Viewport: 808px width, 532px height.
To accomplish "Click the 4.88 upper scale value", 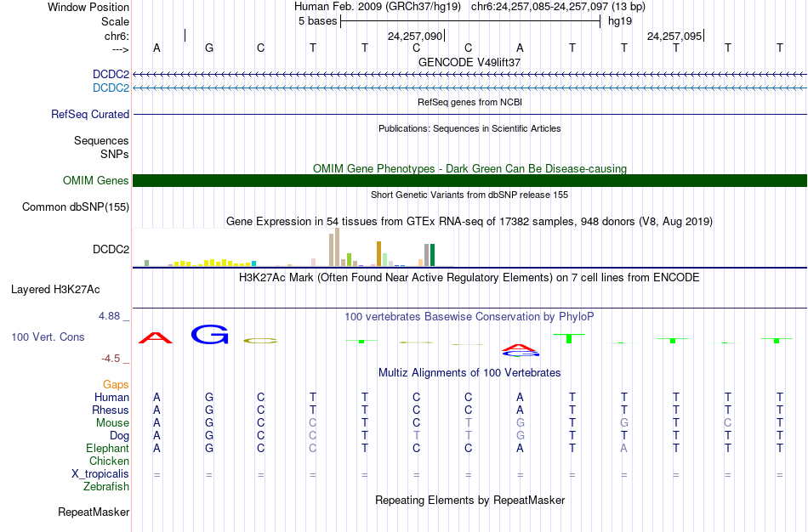I will [x=109, y=315].
